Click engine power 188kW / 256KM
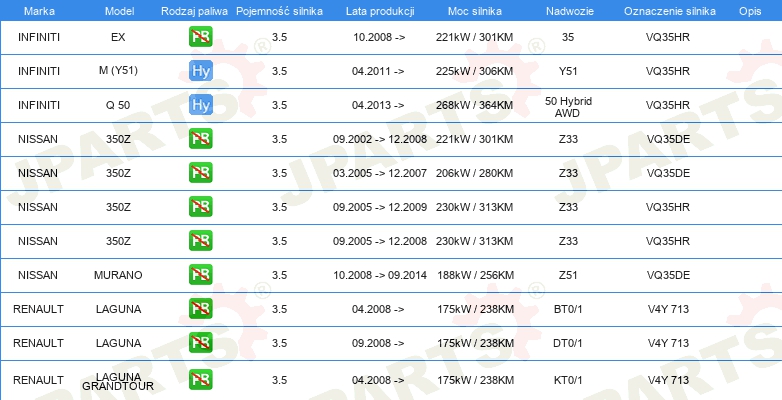 (x=475, y=275)
